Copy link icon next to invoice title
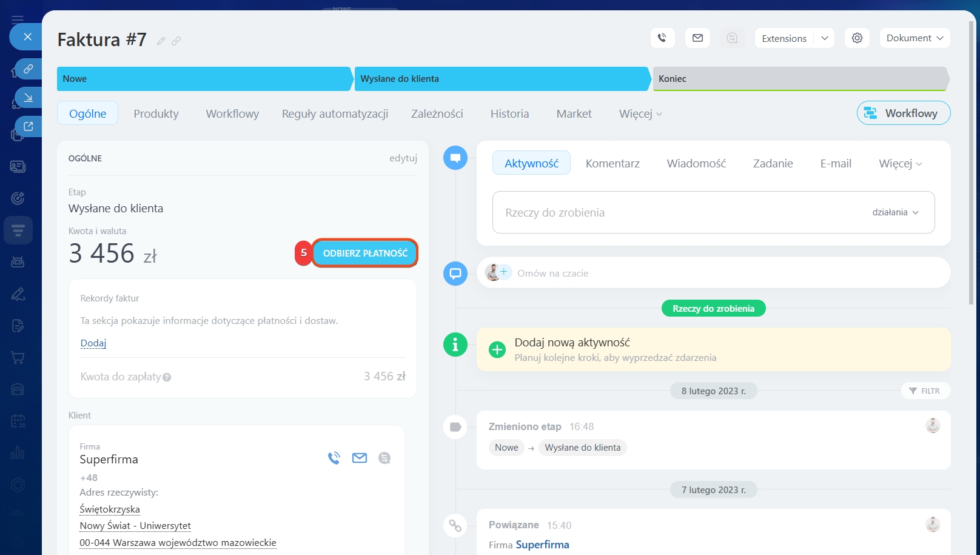The width and height of the screenshot is (980, 555). [176, 41]
